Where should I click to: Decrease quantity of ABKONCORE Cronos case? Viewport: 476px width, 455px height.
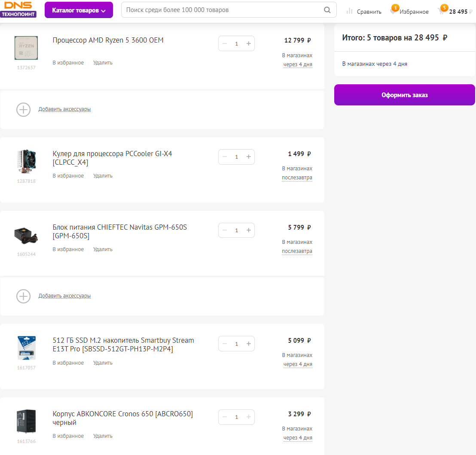[x=225, y=417]
